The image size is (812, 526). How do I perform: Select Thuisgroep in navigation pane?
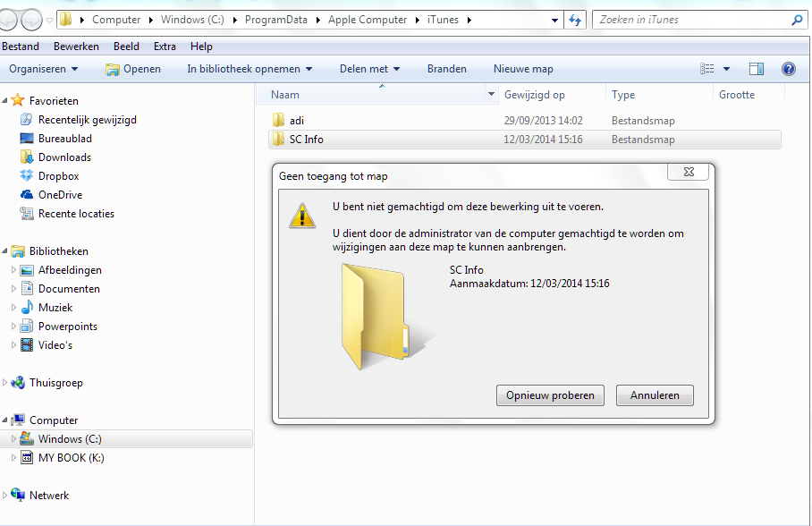[55, 383]
